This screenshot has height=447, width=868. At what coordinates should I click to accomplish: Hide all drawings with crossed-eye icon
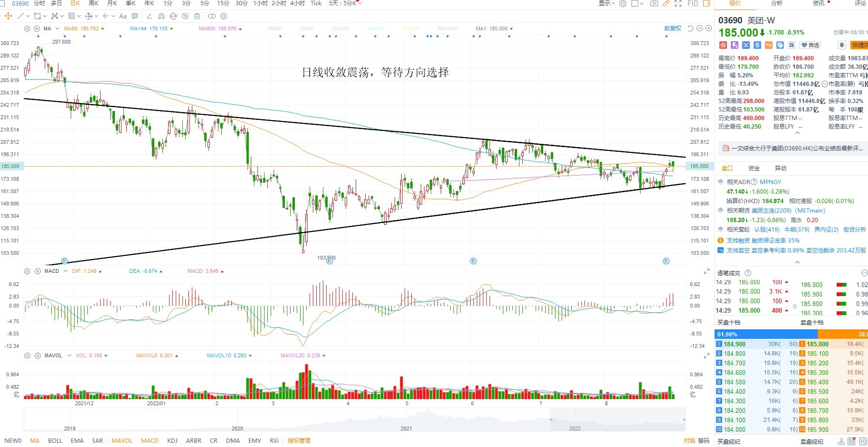185,16
